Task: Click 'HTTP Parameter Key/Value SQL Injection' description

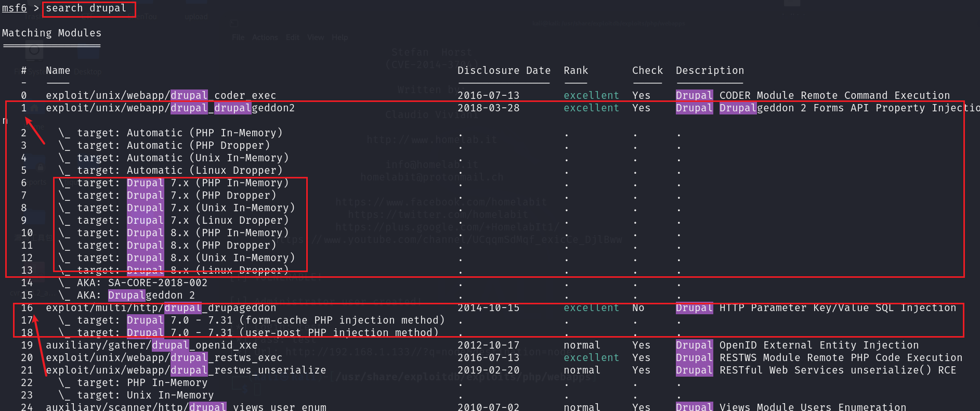Action: (838, 307)
